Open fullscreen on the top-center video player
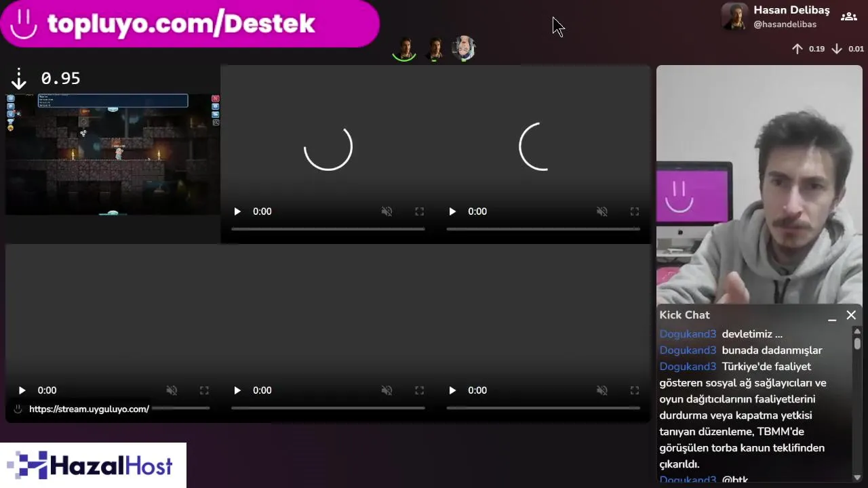This screenshot has height=488, width=868. 419,211
